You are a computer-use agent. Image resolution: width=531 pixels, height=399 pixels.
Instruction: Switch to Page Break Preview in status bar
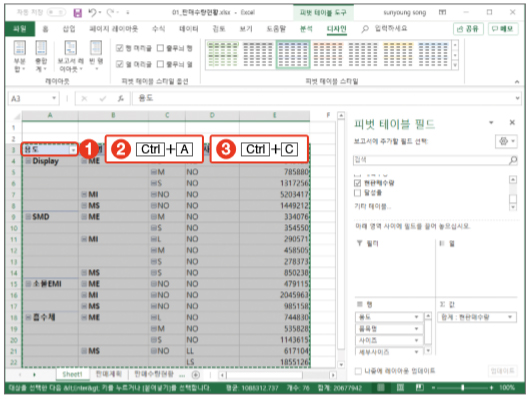click(x=420, y=387)
